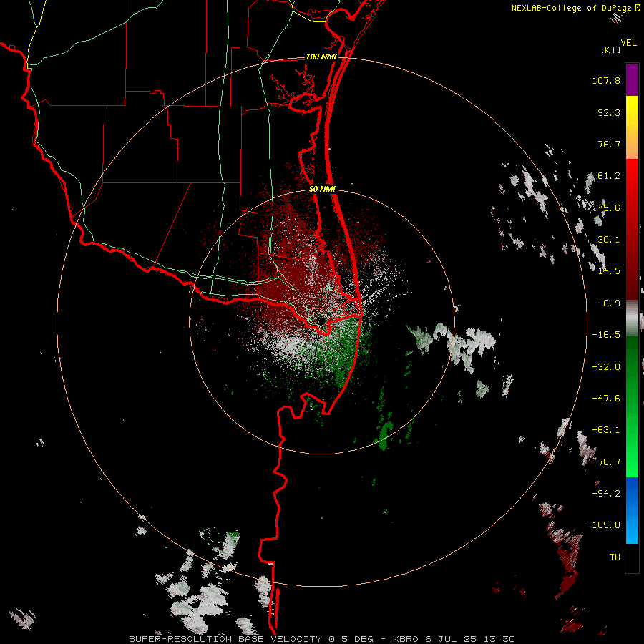This screenshot has height=644, width=644.
Task: Click the bottom product caption with KBRO timestamp
Action: tap(322, 639)
